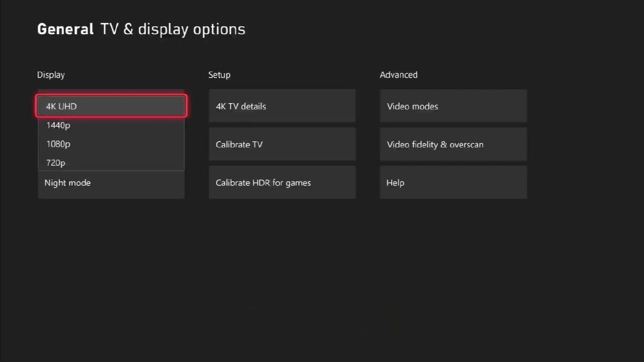Open the Video modes settings
This screenshot has height=362, width=644.
click(x=453, y=106)
